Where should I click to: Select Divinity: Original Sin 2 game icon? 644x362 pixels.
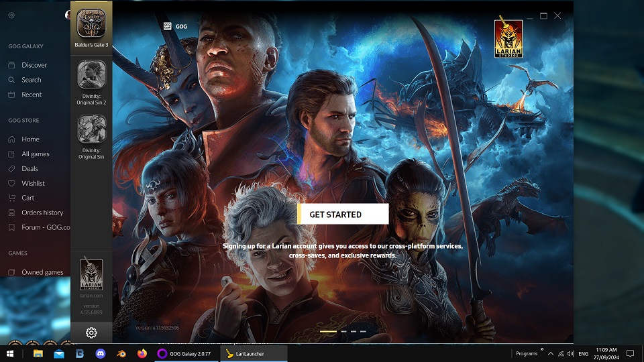coord(91,74)
